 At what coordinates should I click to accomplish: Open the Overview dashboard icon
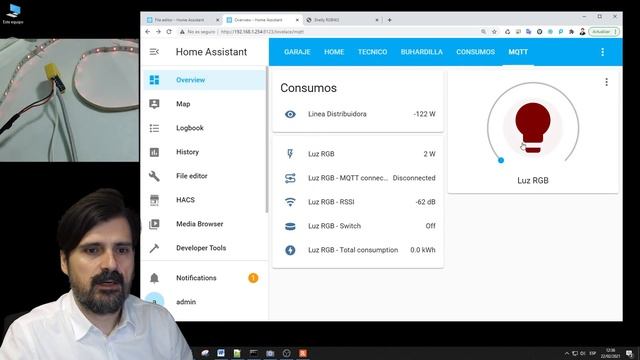pos(154,80)
